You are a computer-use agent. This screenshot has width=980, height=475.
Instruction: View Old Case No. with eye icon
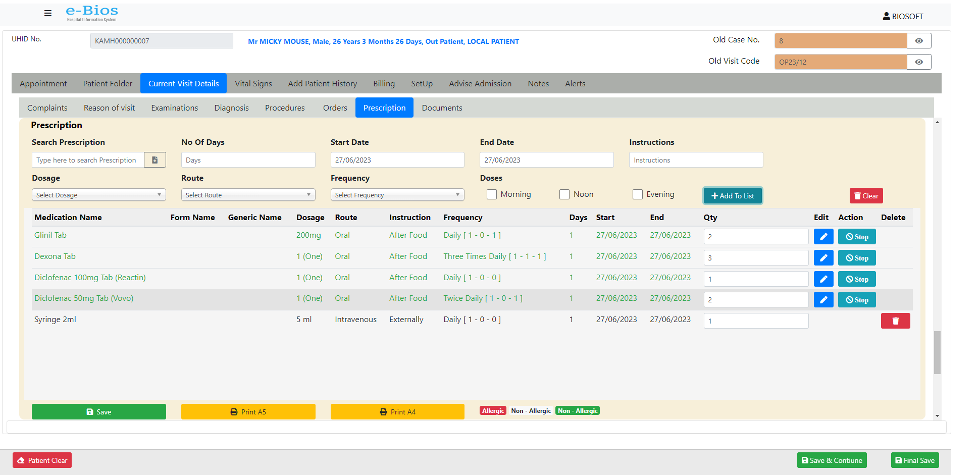coord(919,41)
